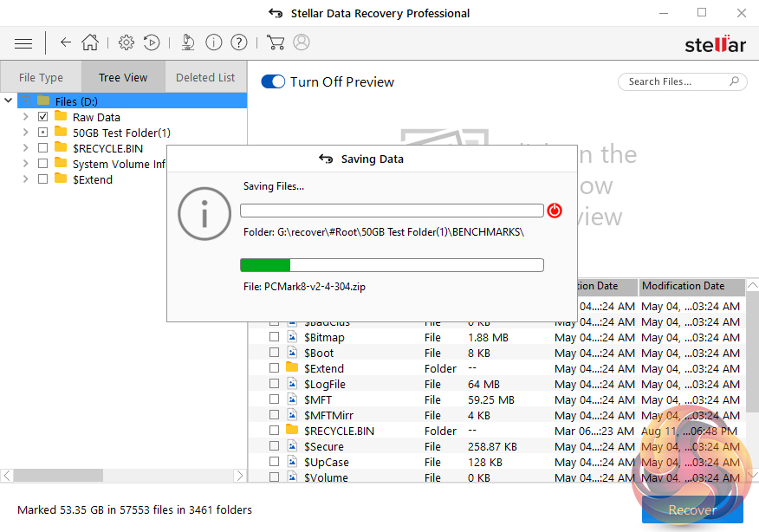Viewport: 759px width, 532px height.
Task: Click the resume recovery icon
Action: click(151, 42)
